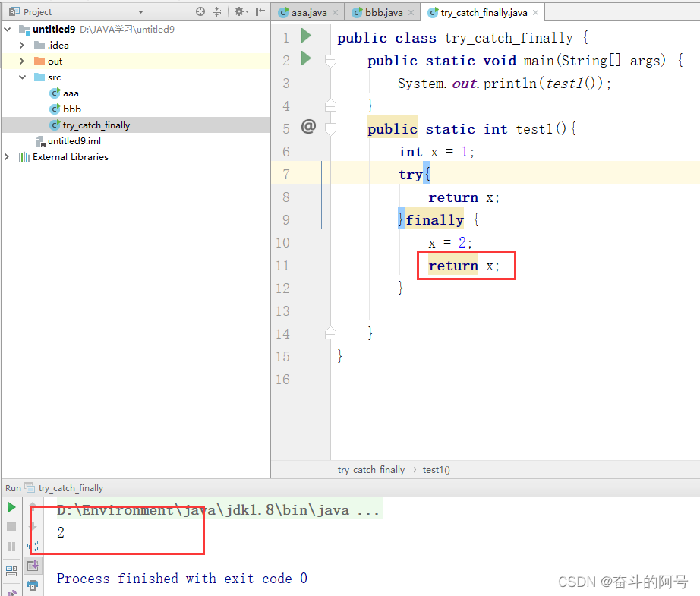
Task: Run main method from line 2 gutter arrow
Action: click(x=306, y=58)
